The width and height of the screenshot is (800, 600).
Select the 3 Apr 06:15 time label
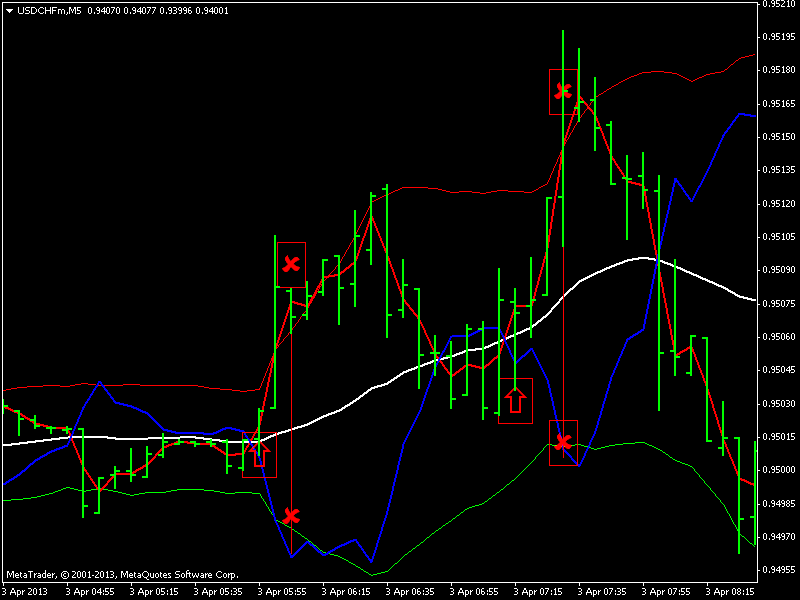tap(343, 590)
